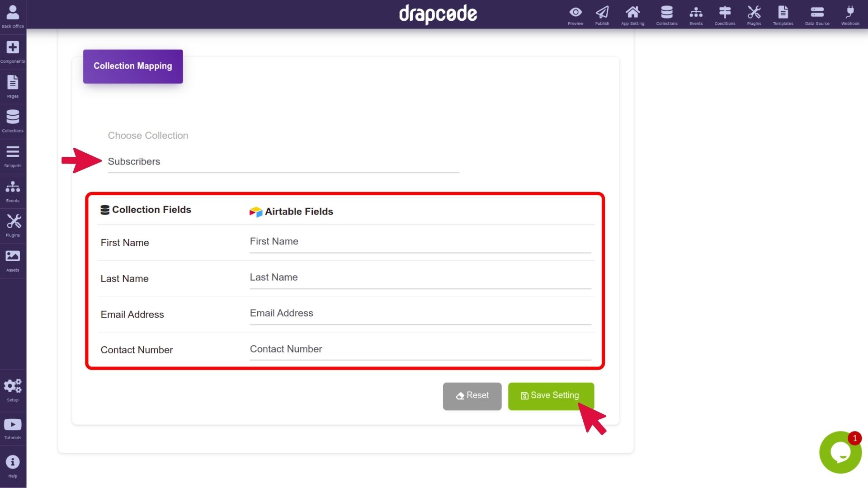Open the Help info section

point(13,466)
